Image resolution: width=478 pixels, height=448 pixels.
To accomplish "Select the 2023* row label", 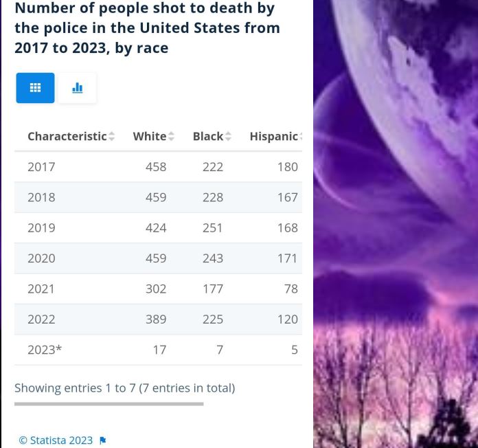I will 45,350.
